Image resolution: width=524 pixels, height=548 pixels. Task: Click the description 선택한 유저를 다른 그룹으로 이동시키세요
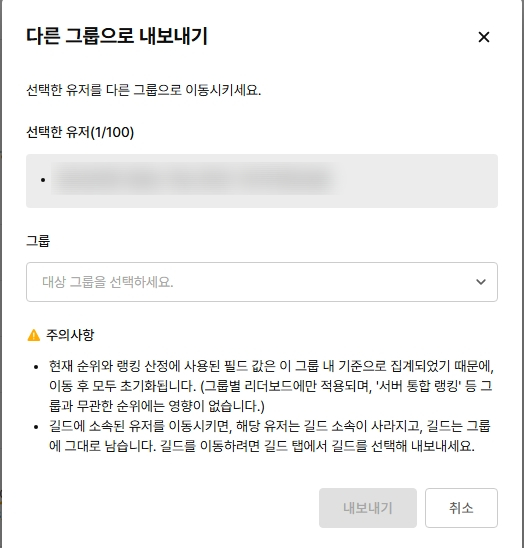tap(144, 90)
